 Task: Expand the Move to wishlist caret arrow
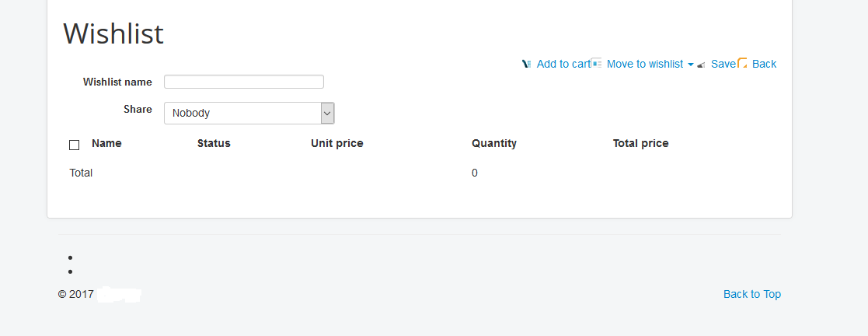pyautogui.click(x=691, y=65)
